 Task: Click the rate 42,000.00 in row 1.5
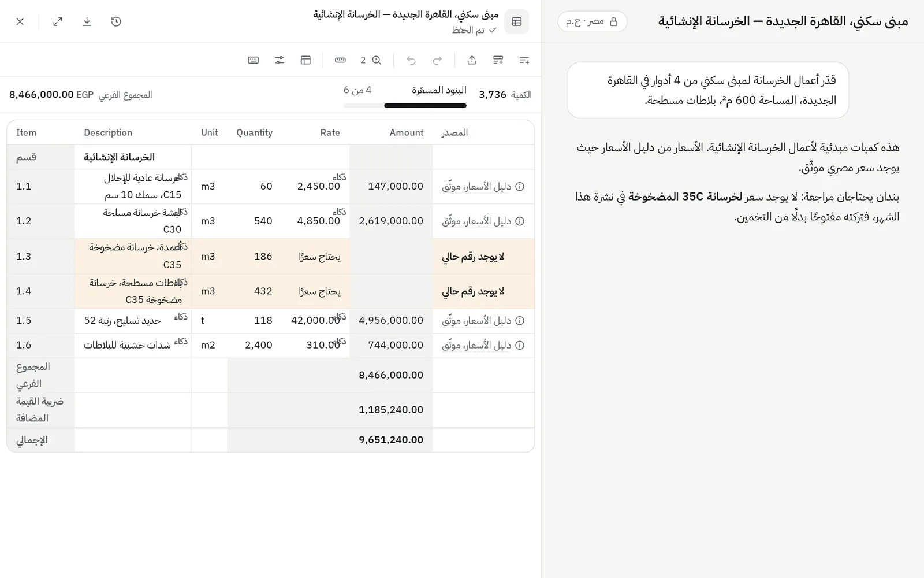coord(316,321)
